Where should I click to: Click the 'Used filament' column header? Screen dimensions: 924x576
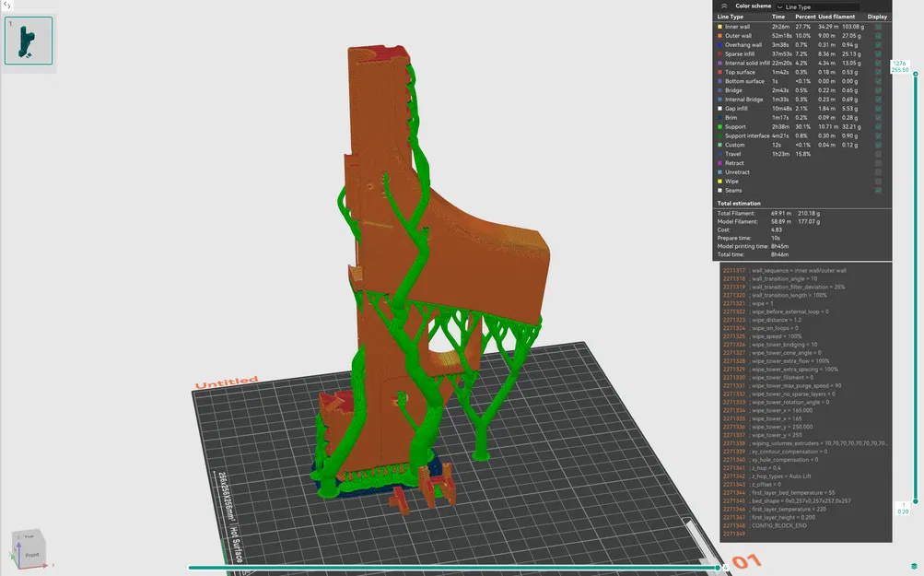pyautogui.click(x=836, y=17)
